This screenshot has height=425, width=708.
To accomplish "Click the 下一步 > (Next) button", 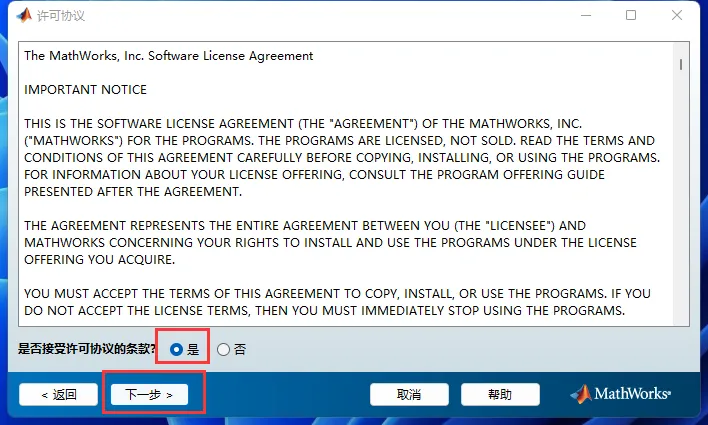I will coord(149,395).
